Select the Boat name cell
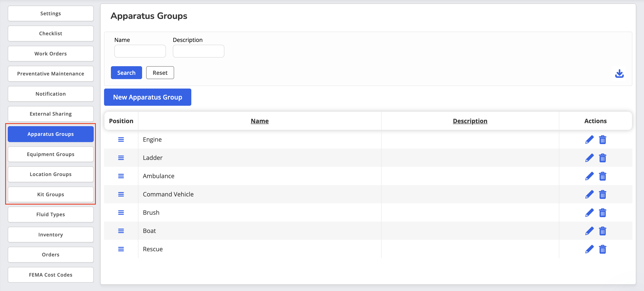Viewport: 644px width, 291px height. tap(259, 231)
